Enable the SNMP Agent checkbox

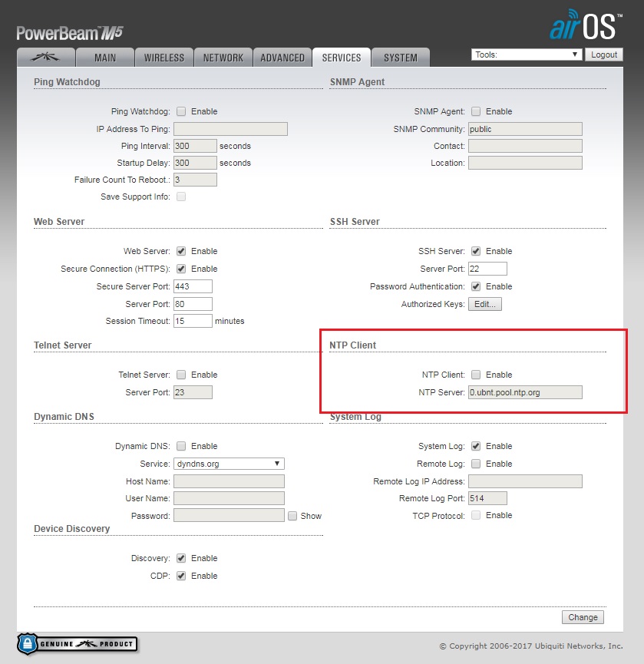476,111
